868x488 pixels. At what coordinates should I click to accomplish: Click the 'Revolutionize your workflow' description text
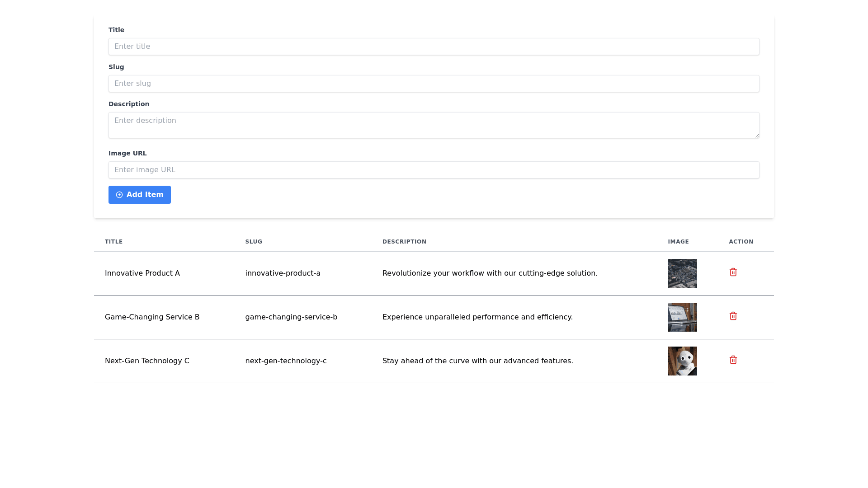pos(490,273)
